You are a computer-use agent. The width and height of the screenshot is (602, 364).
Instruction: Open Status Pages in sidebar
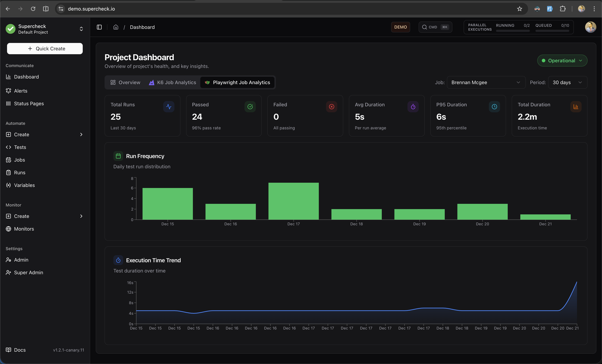tap(29, 103)
